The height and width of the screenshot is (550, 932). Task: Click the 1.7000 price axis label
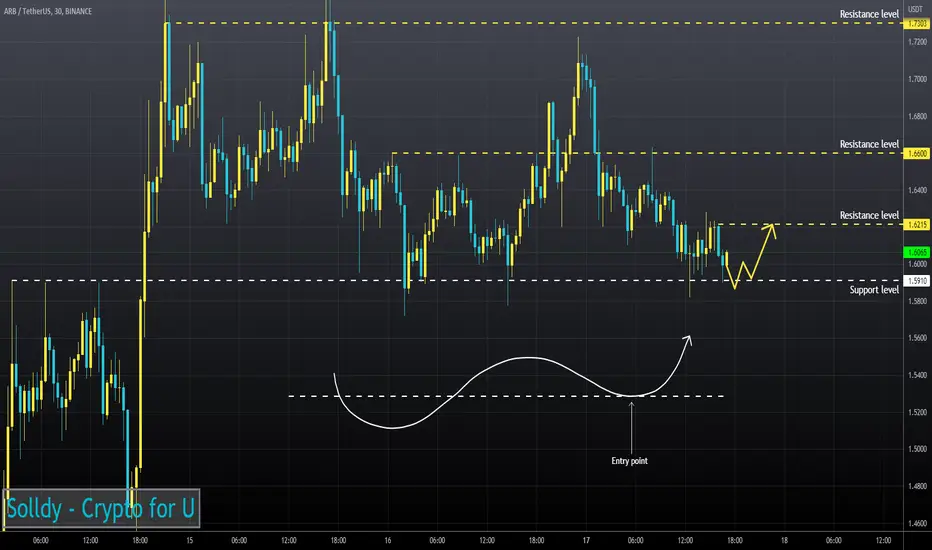click(x=917, y=79)
